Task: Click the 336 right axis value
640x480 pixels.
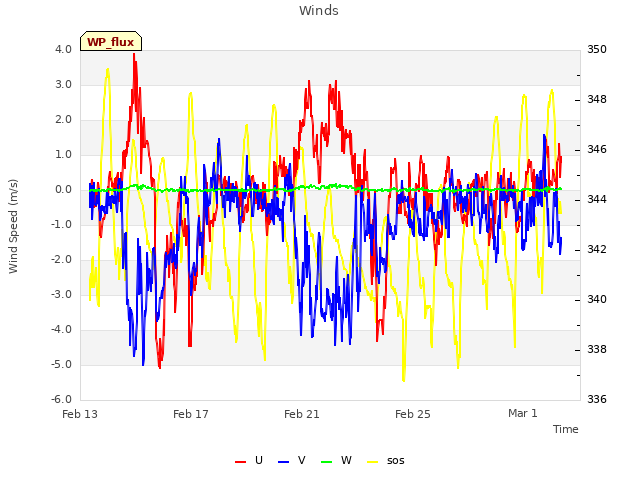Action: (x=597, y=400)
